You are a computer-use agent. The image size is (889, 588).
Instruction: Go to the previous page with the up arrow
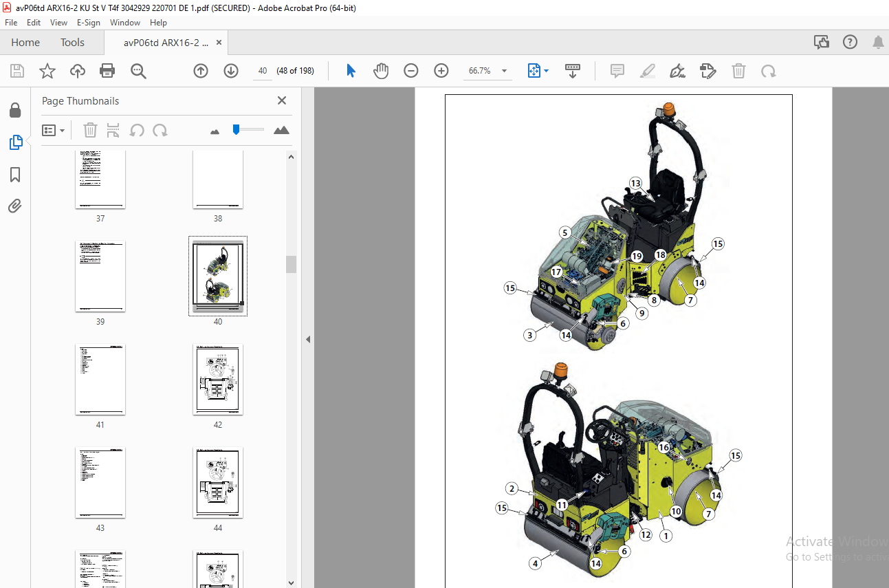[x=201, y=71]
